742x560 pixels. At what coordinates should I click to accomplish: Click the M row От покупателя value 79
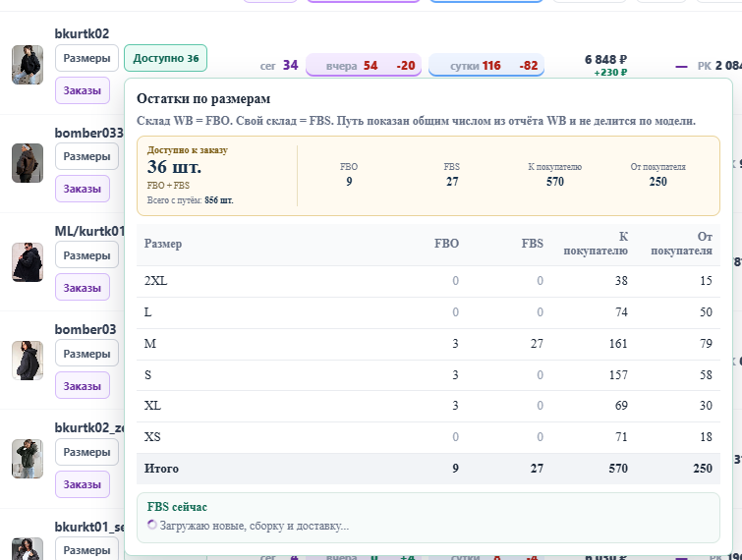706,344
